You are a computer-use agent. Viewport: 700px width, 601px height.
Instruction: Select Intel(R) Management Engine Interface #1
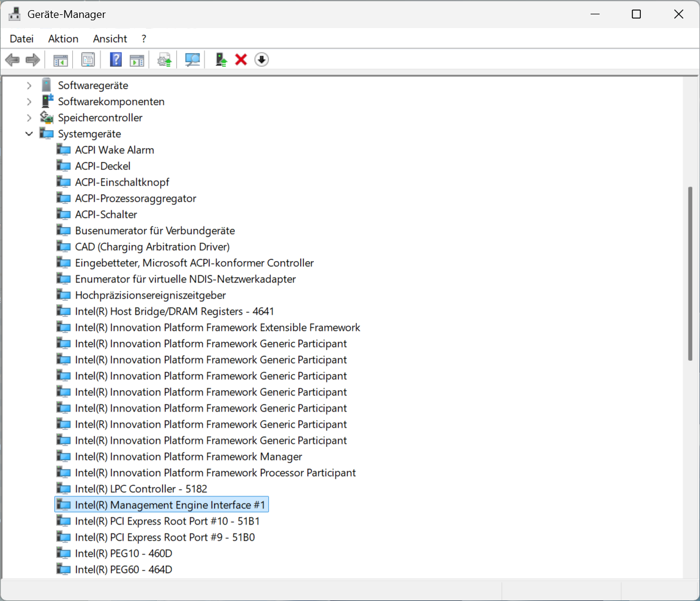click(x=170, y=505)
